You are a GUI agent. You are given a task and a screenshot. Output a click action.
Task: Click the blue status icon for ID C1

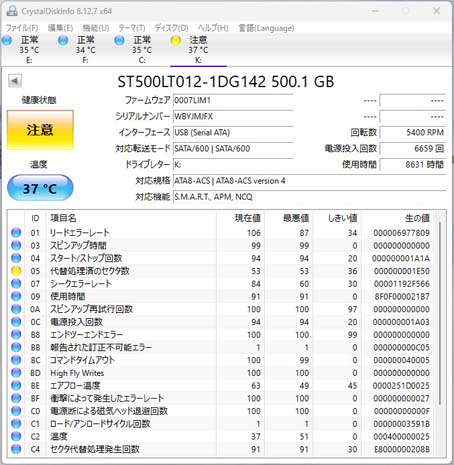(x=16, y=423)
